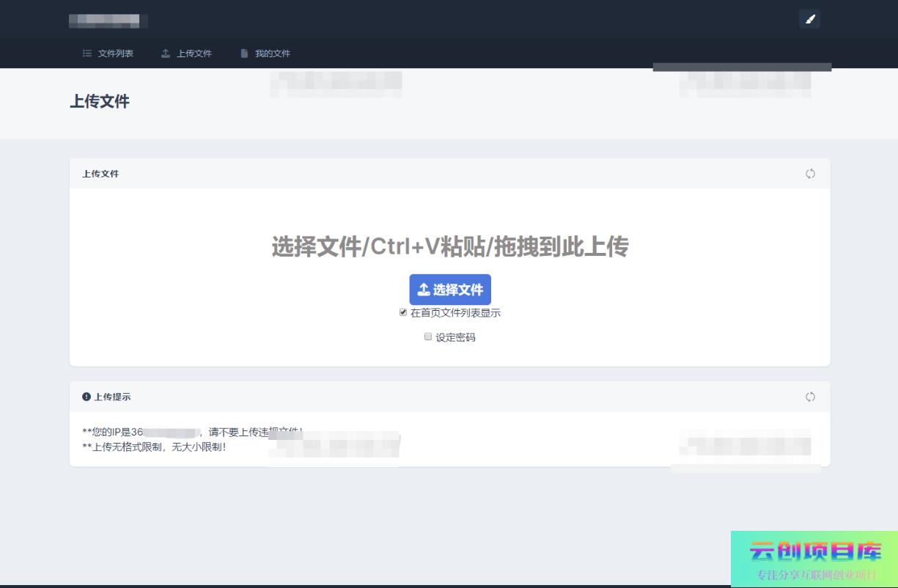Open the 文件列表 navigation item
898x588 pixels.
115,54
